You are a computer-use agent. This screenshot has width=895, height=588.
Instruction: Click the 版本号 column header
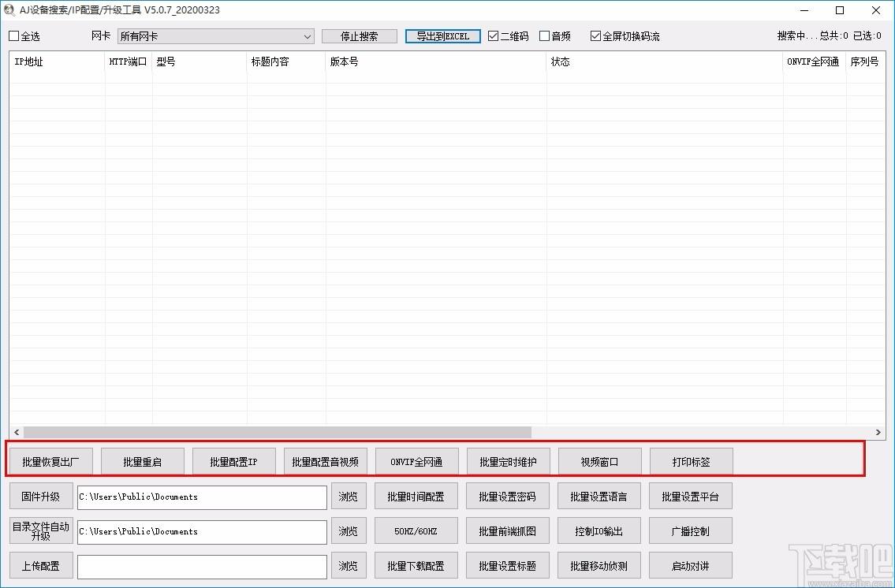(x=436, y=61)
